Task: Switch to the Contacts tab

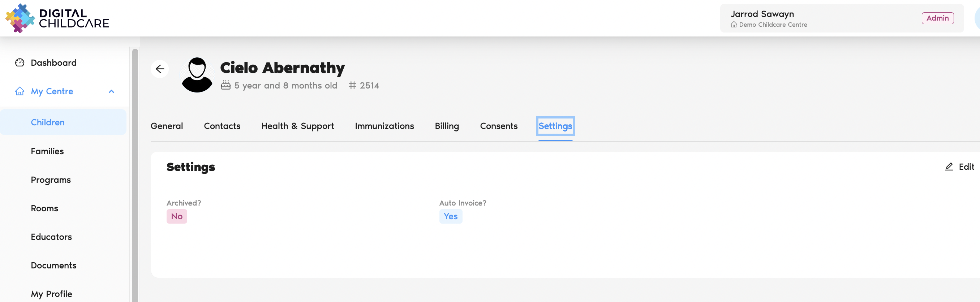Action: coord(222,126)
